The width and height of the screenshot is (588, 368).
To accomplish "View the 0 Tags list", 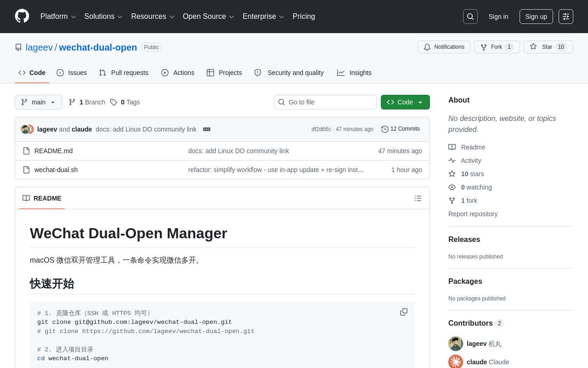I will (x=125, y=102).
